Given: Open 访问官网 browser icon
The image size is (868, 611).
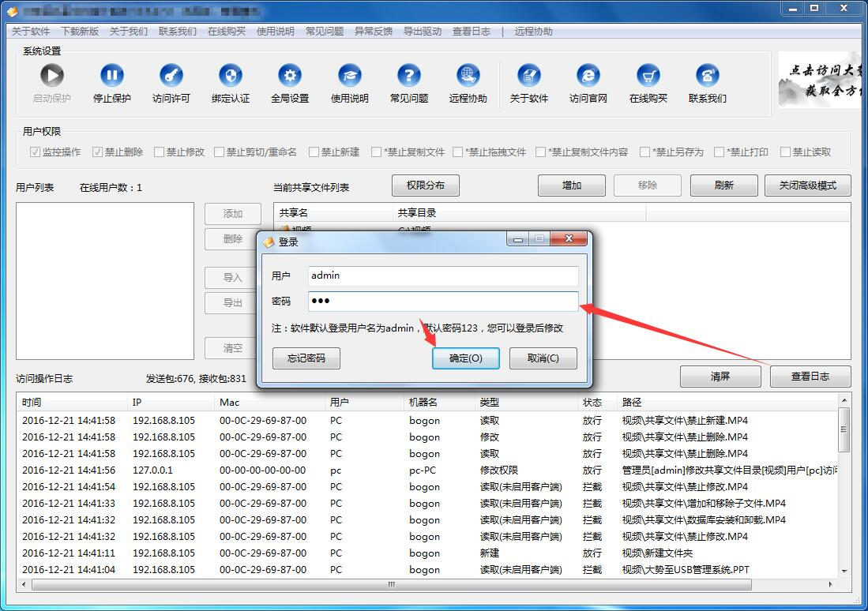Looking at the screenshot, I should click(x=588, y=77).
